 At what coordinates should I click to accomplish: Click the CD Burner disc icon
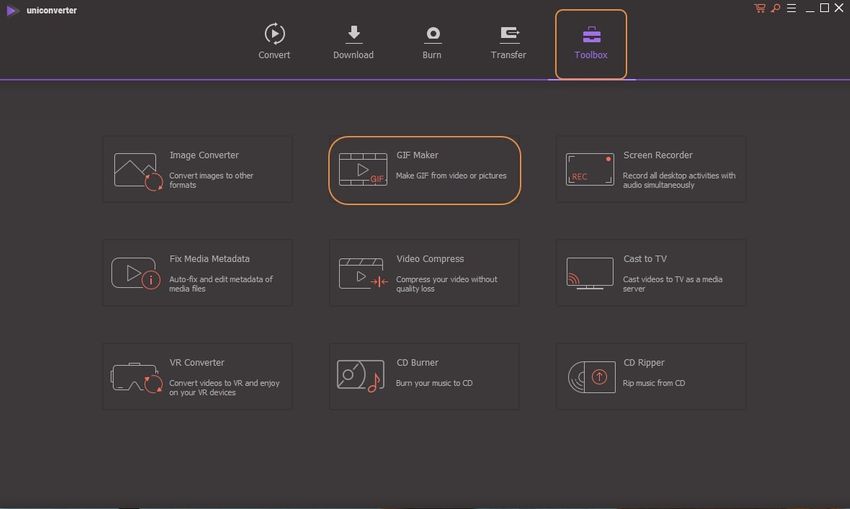(361, 377)
